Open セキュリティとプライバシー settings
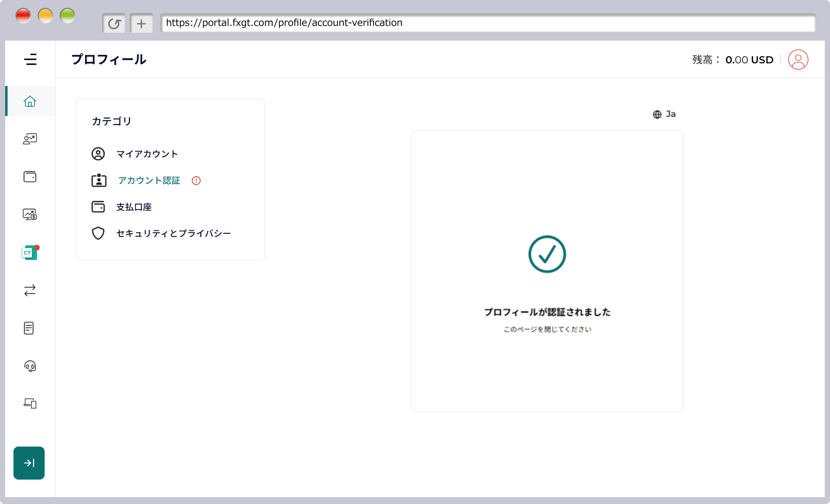 (x=173, y=233)
